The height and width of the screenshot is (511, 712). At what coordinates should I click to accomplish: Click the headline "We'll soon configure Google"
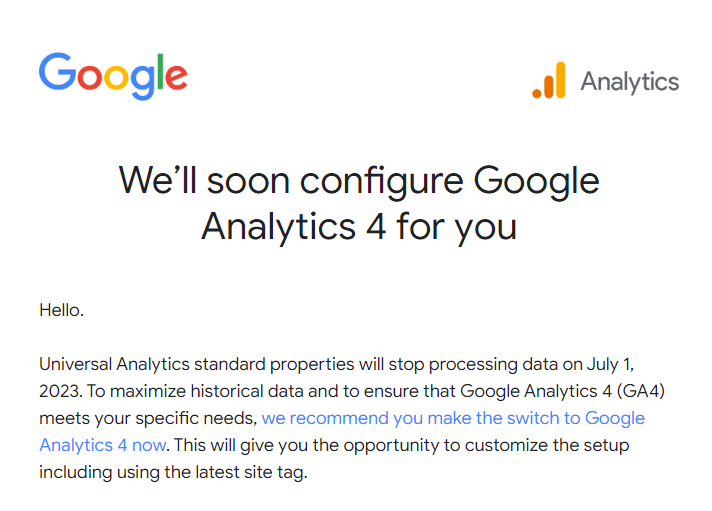click(359, 181)
